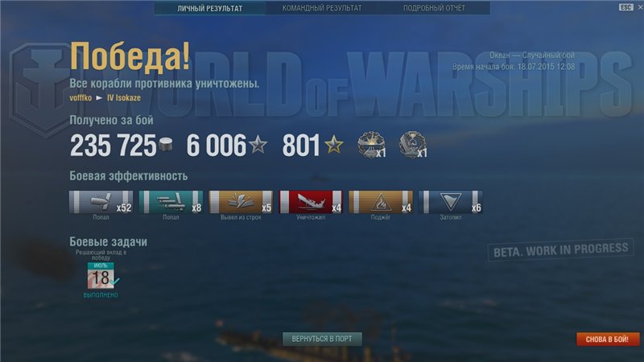Click the torpedo hits ribbon x8

tap(171, 202)
